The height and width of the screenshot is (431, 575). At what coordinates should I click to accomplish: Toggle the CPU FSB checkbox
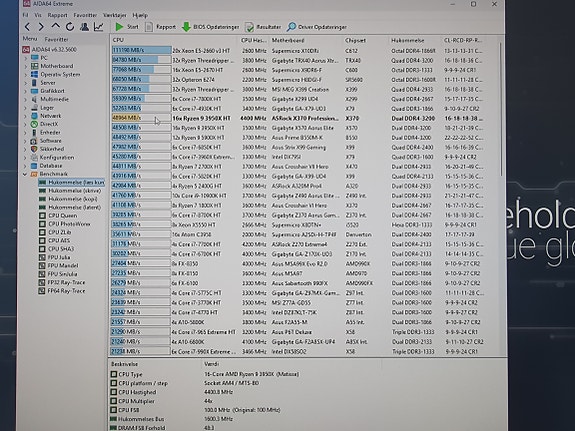point(114,410)
